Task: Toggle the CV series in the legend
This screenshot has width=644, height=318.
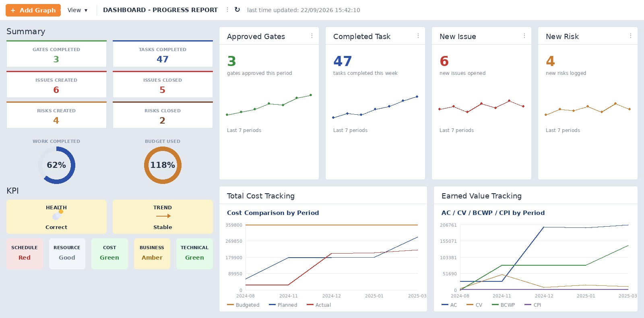Action: pos(474,305)
